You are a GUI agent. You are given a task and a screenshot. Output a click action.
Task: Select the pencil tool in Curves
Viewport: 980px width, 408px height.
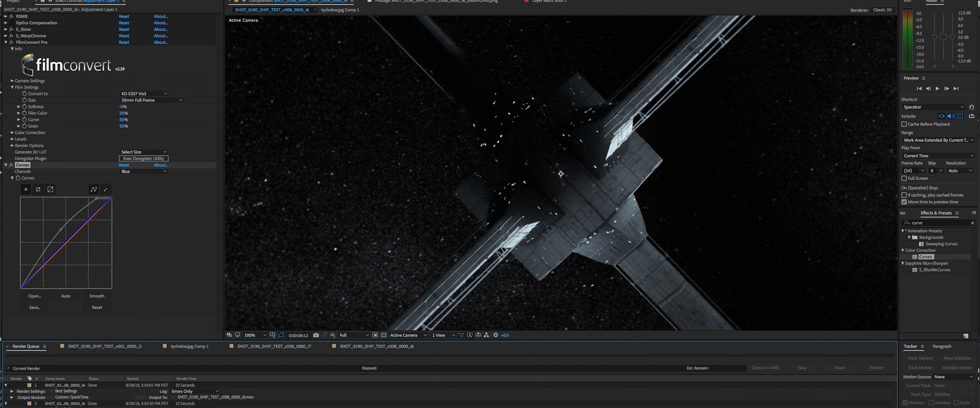click(106, 189)
